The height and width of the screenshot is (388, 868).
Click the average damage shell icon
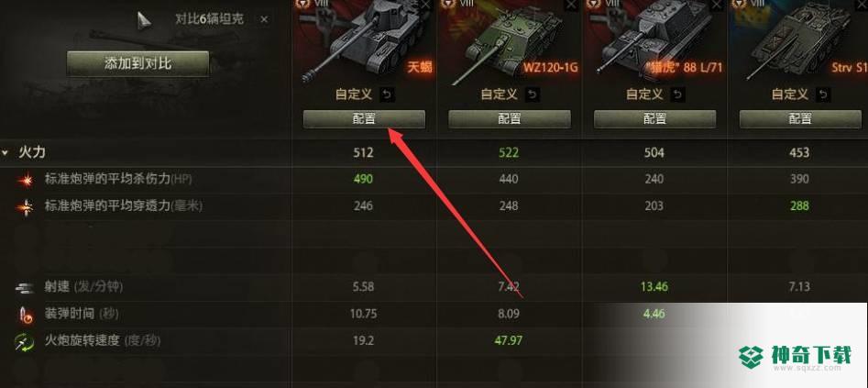(x=25, y=180)
